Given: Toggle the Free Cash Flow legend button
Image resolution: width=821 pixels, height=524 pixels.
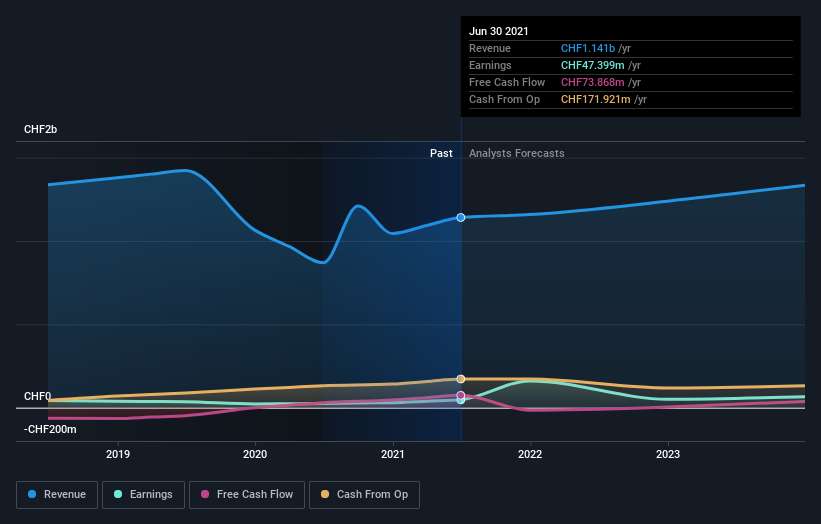Looking at the screenshot, I should point(247,495).
